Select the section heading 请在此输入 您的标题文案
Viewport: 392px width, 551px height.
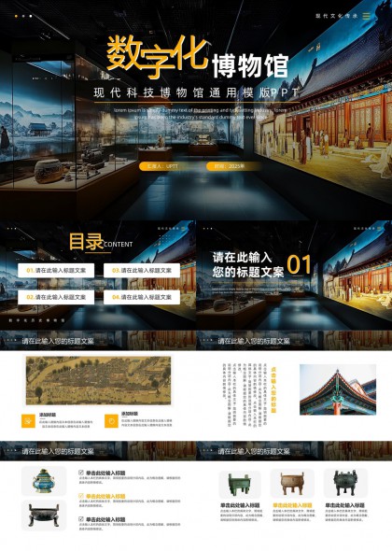pos(248,264)
